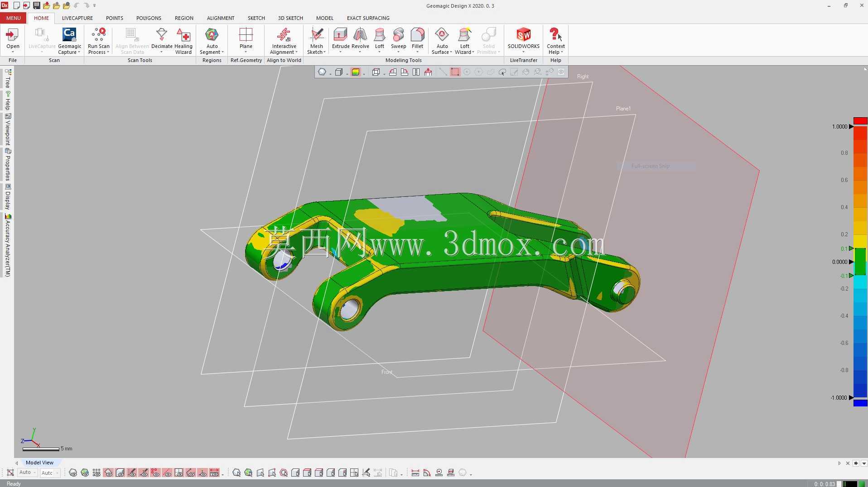Viewport: 868px width, 487px height.
Task: Click the 0.0000 center value on color scale
Action: point(839,262)
